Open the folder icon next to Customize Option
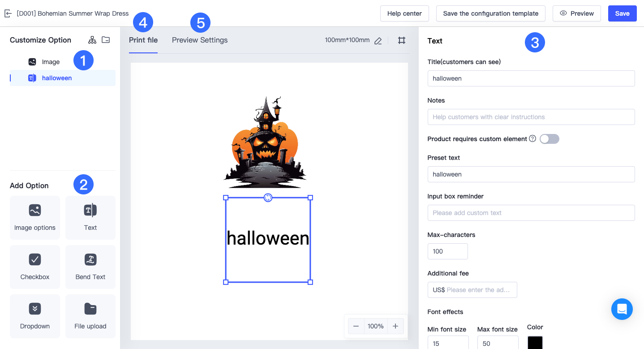Image resolution: width=644 pixels, height=349 pixels. click(106, 39)
